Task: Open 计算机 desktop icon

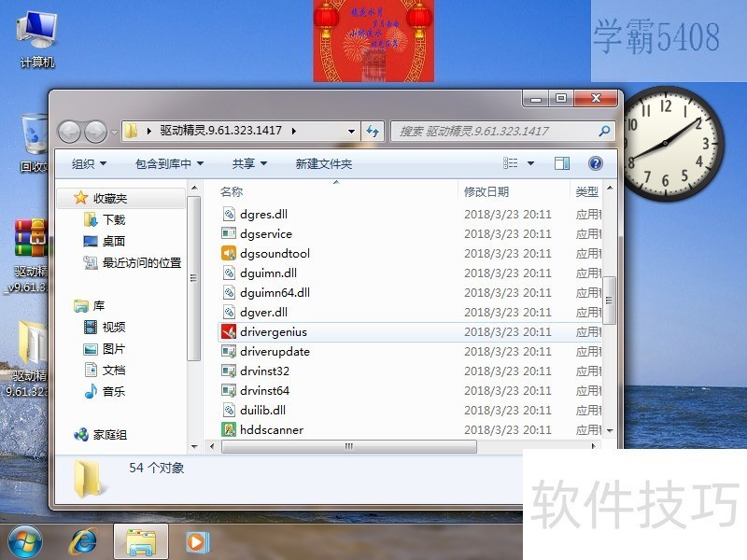Action: [37, 39]
